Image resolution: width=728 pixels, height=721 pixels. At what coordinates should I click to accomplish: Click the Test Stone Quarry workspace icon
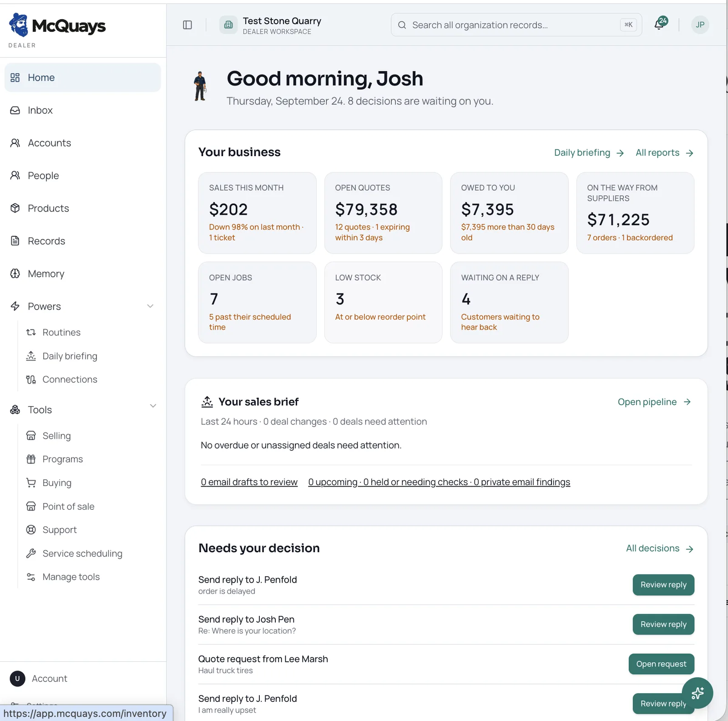tap(228, 25)
